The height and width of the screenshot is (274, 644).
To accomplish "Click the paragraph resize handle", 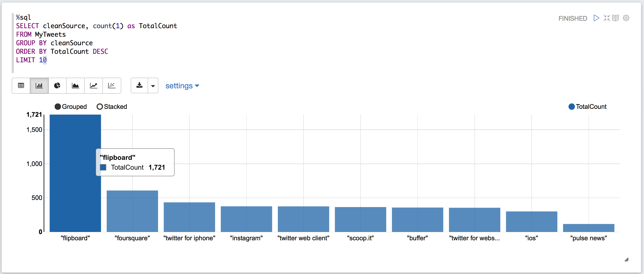I will pyautogui.click(x=627, y=260).
